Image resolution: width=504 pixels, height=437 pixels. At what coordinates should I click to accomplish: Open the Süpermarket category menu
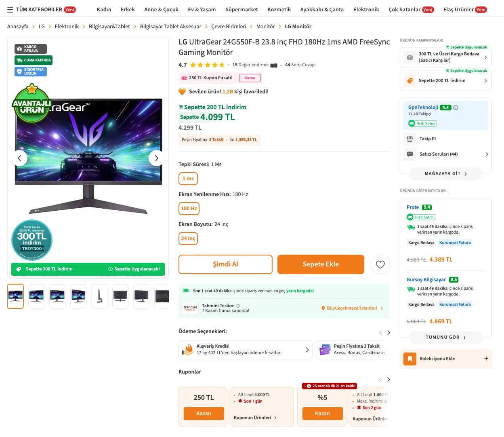tap(241, 10)
